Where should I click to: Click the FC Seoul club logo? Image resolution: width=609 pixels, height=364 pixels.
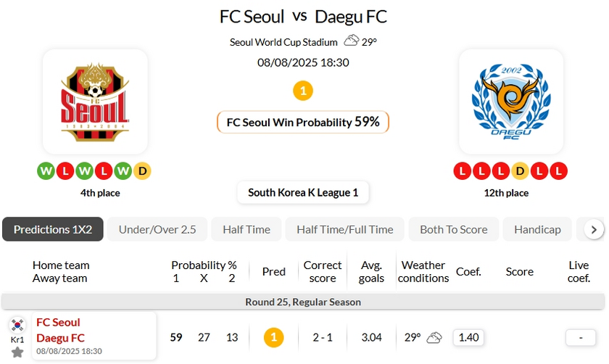click(95, 101)
